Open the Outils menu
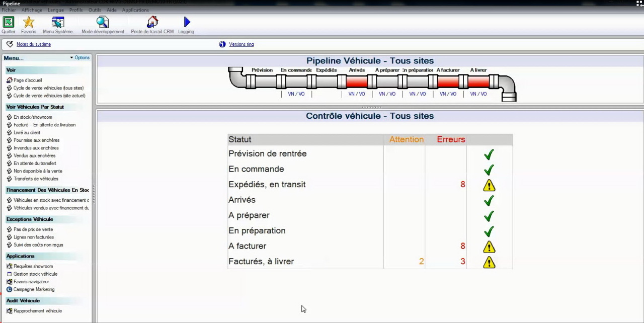 (x=95, y=10)
